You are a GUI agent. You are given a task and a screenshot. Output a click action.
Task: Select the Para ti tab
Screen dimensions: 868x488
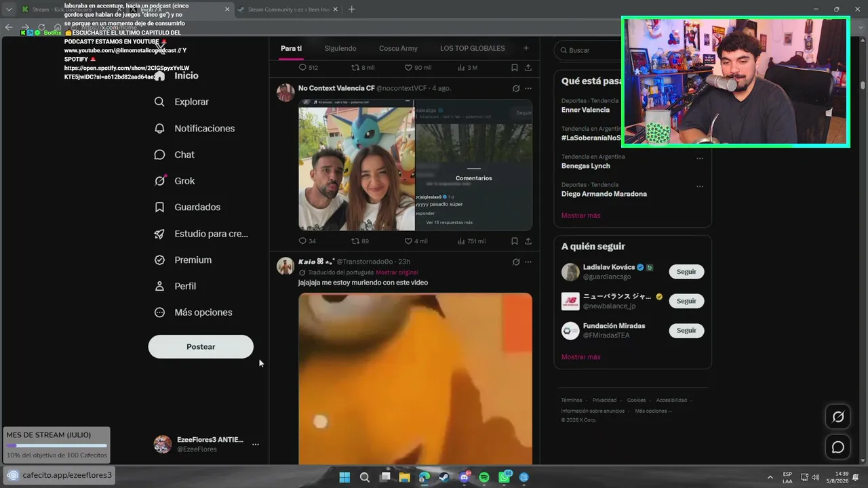[291, 49]
